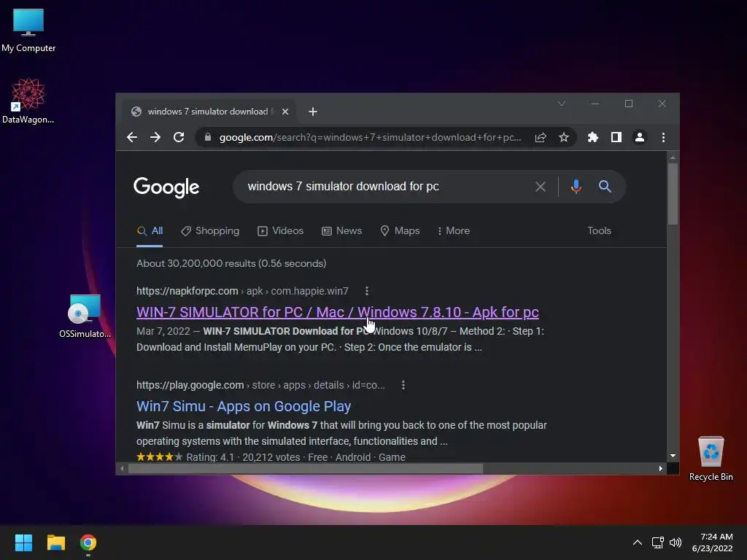Open WIN-7 SIMULATOR for PC result link
747x560 pixels.
337,312
